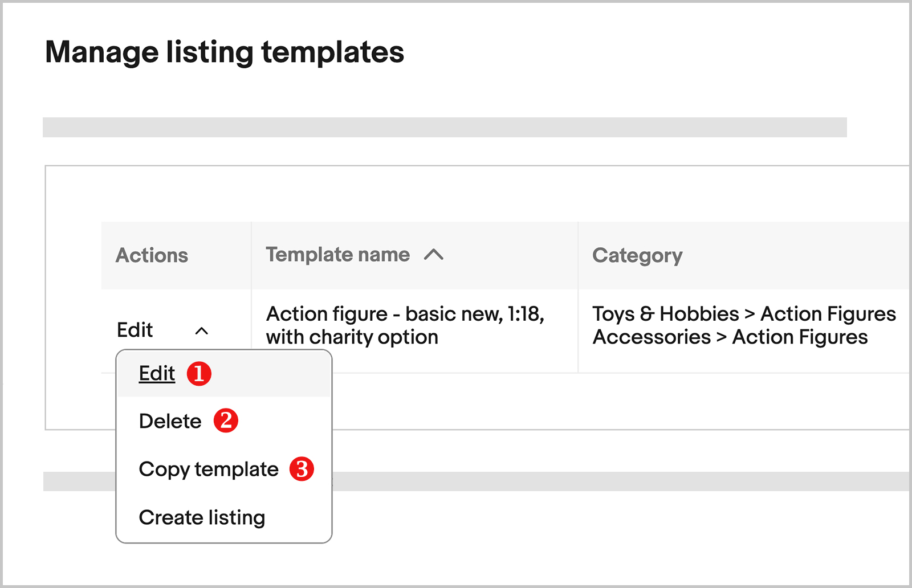The width and height of the screenshot is (912, 588).
Task: Click the charity option template description text
Action: point(352,337)
